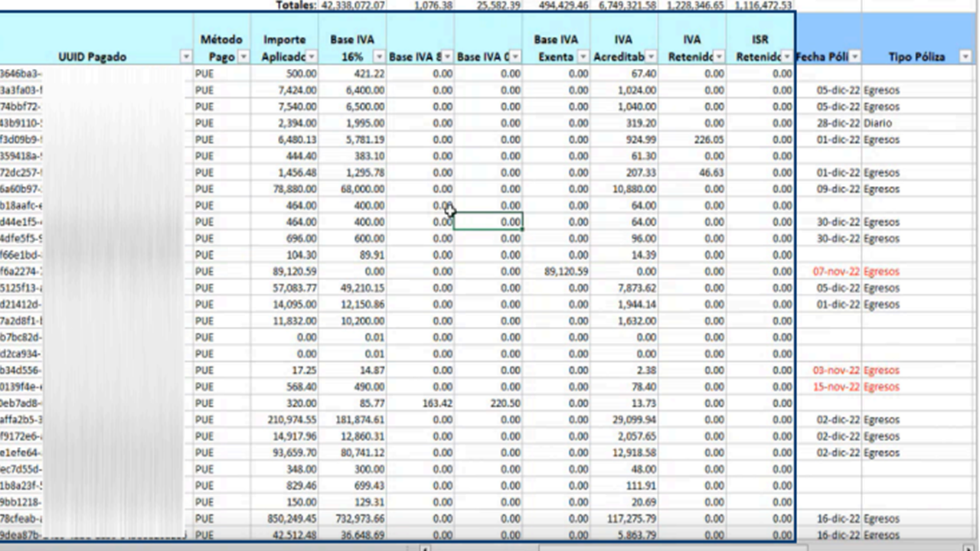Open the Base IVA 16% filter dropdown
The image size is (980, 551).
(x=378, y=57)
